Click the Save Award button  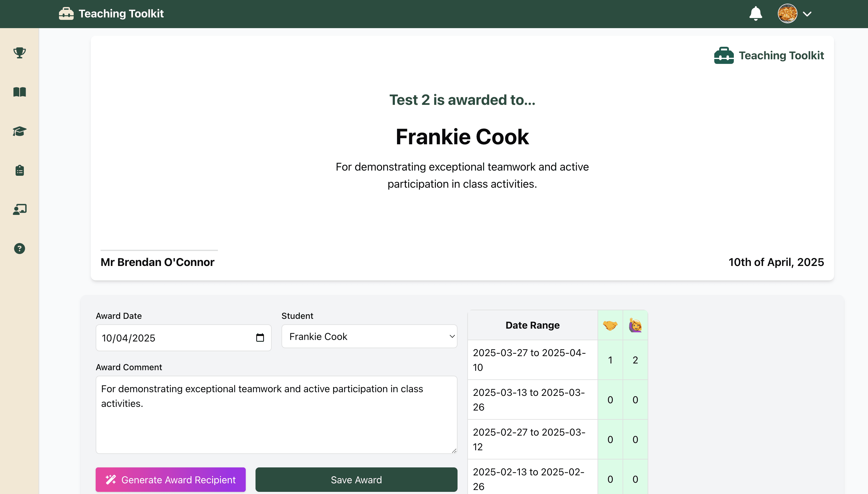click(x=356, y=480)
